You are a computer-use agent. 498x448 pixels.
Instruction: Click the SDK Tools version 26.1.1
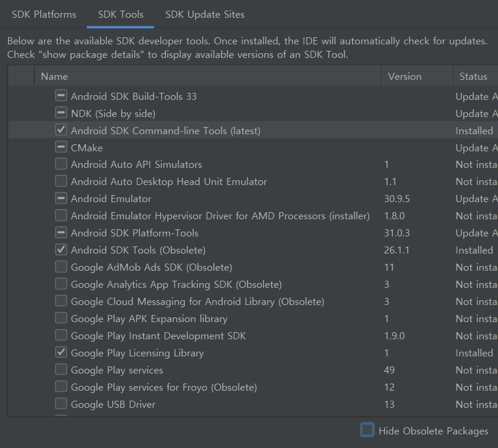[x=396, y=251]
